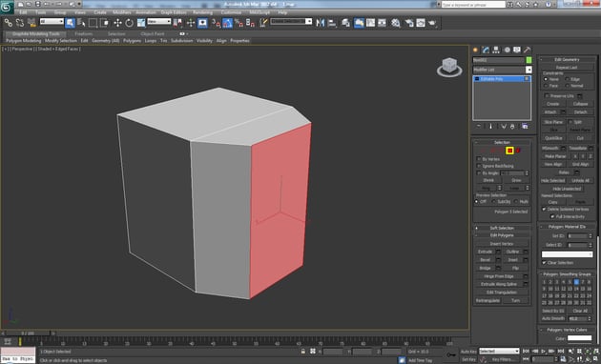The image size is (601, 364).
Task: Switch to the Hierarchy command panel icon
Action: pos(496,50)
